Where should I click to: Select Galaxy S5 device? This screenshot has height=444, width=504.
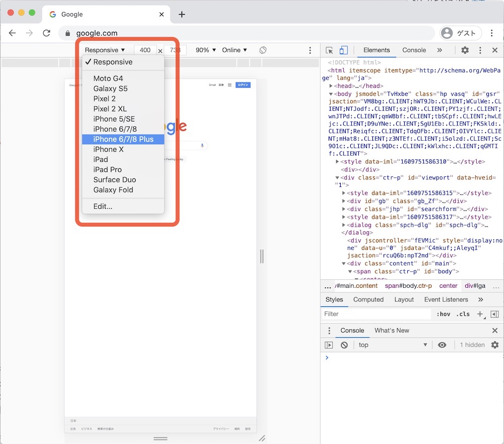point(123,89)
